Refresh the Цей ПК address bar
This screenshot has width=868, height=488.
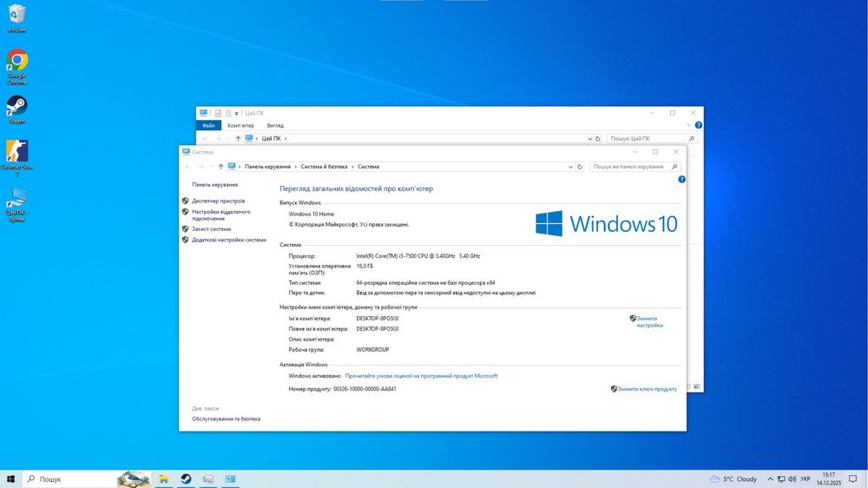(598, 138)
